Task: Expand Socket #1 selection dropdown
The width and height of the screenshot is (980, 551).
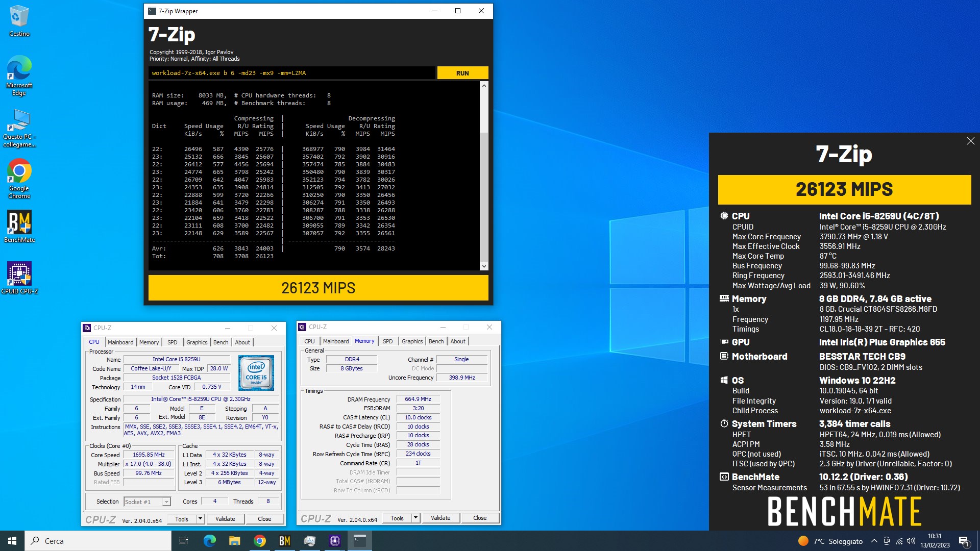Action: coord(166,502)
